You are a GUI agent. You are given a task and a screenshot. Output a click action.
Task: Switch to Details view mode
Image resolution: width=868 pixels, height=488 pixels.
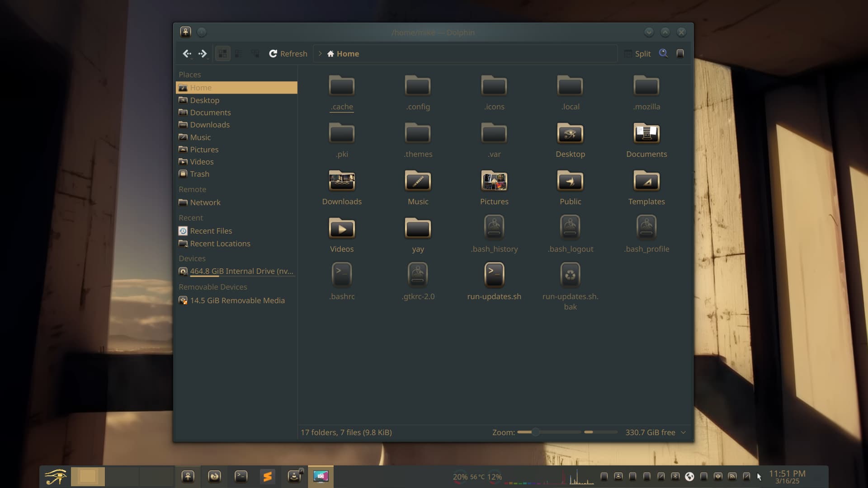255,54
